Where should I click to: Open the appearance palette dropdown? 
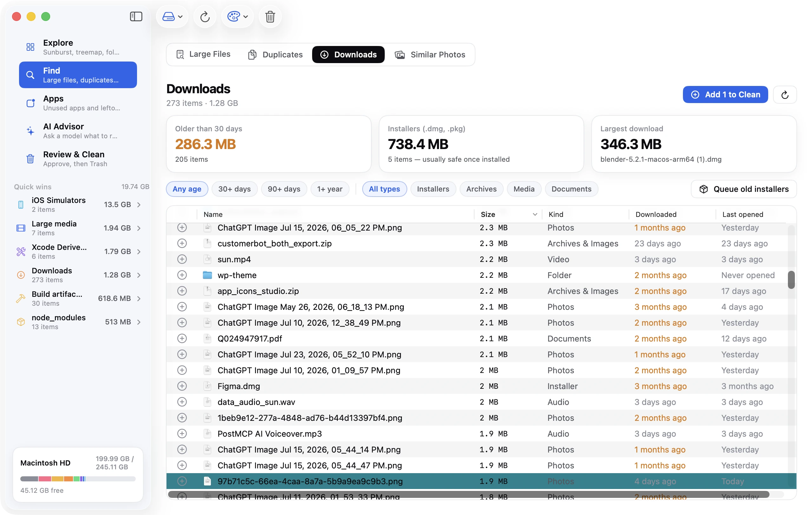[x=237, y=16]
